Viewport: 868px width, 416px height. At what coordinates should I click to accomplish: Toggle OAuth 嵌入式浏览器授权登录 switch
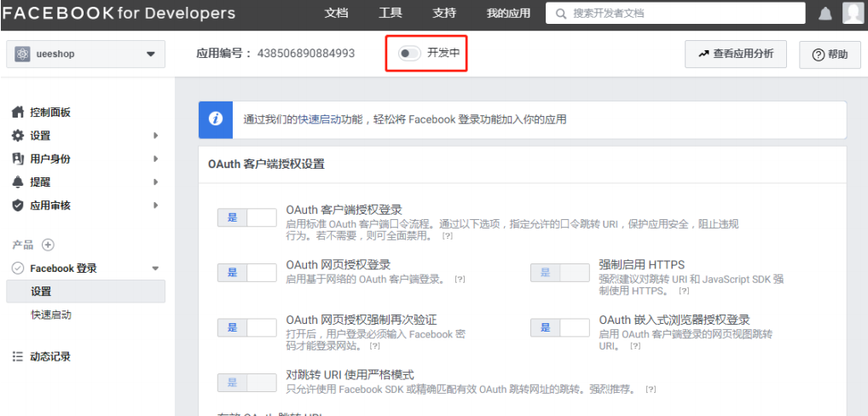(x=560, y=327)
